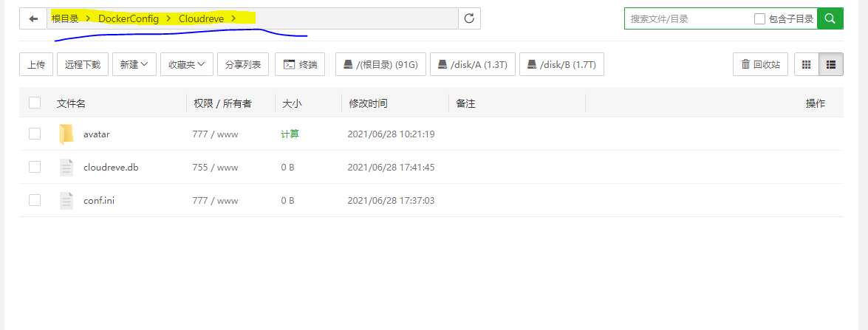Open the avatar folder name
The height and width of the screenshot is (330, 868).
(x=96, y=134)
